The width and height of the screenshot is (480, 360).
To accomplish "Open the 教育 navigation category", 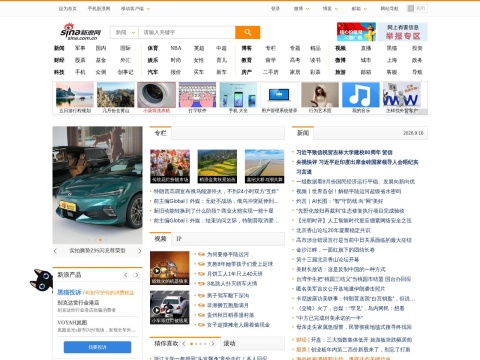I will pos(247,60).
